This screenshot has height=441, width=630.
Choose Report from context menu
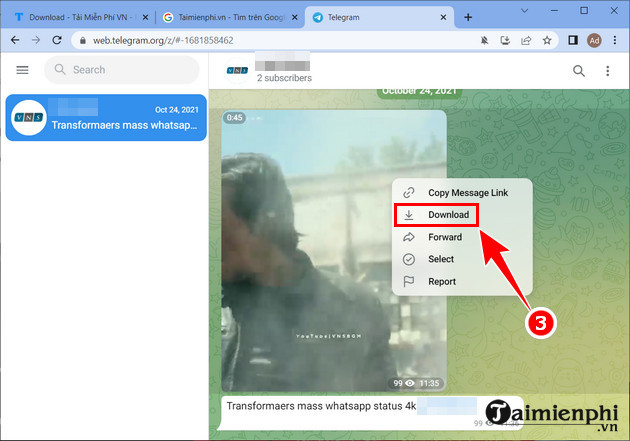pos(462,282)
